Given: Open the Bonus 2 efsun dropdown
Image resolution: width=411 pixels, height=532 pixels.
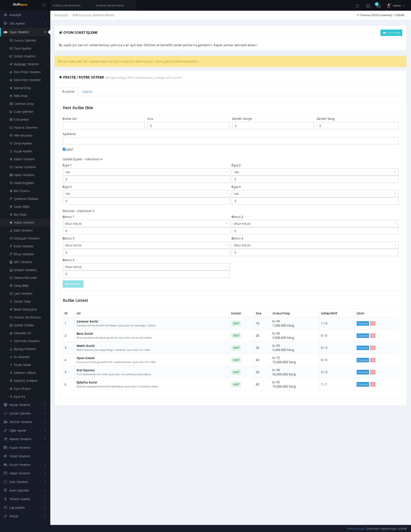Looking at the screenshot, I should [315, 224].
